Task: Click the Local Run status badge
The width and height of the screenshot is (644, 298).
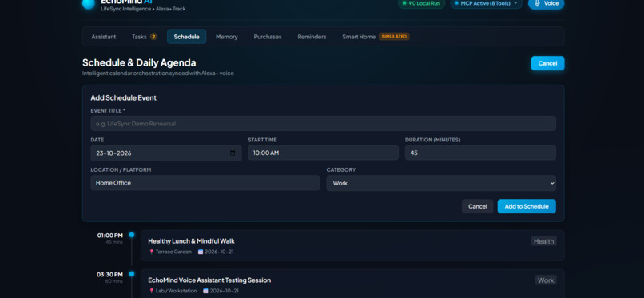Action: pos(421,3)
